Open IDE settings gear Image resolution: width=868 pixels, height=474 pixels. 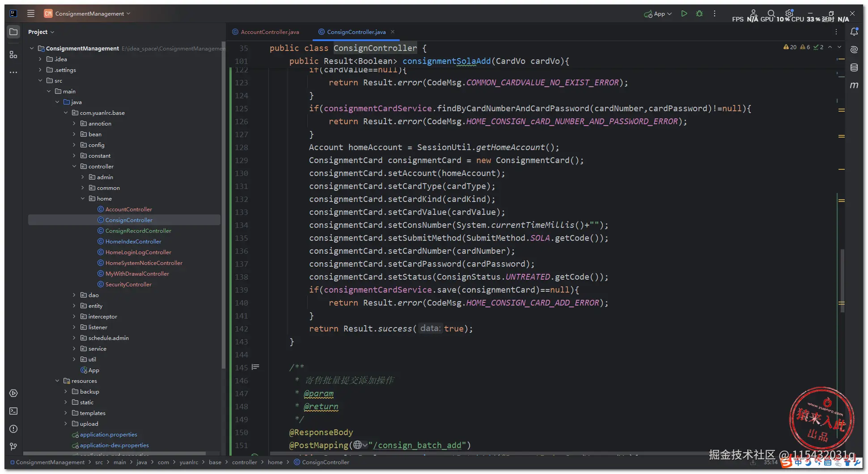pos(789,13)
